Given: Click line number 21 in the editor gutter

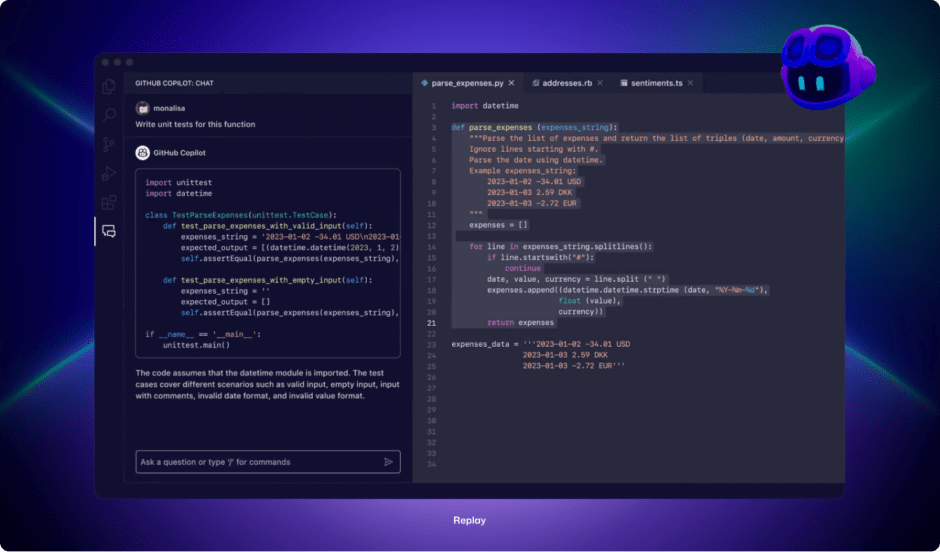Looking at the screenshot, I should (x=432, y=323).
